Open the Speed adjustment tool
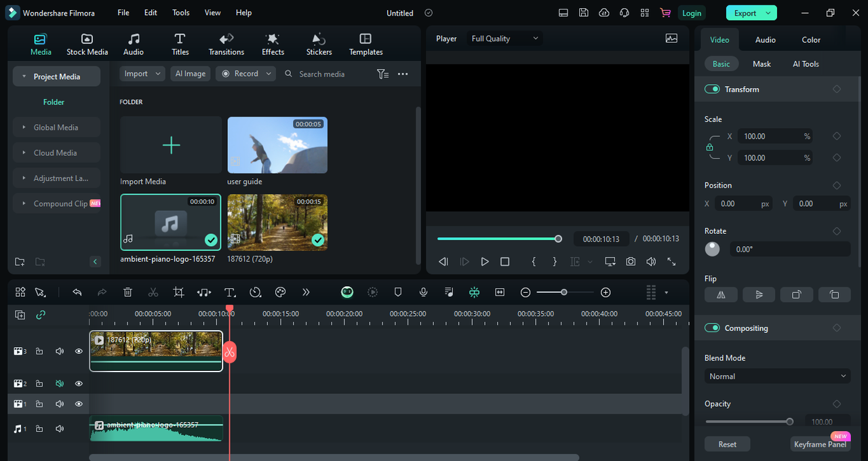This screenshot has height=461, width=868. coord(256,292)
